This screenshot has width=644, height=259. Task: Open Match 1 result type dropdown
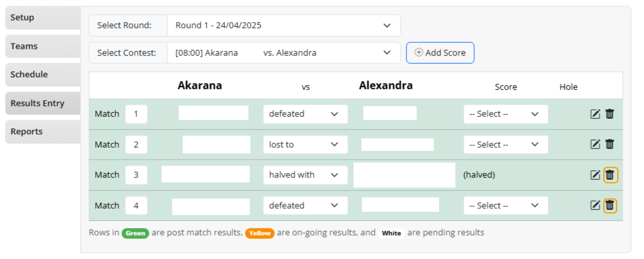(305, 114)
